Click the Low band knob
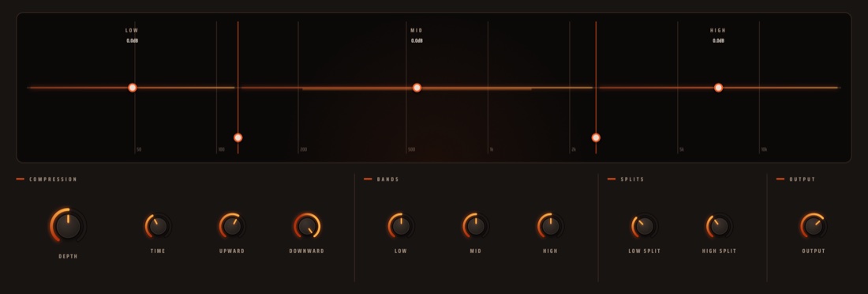This screenshot has width=868, height=294. [x=401, y=226]
